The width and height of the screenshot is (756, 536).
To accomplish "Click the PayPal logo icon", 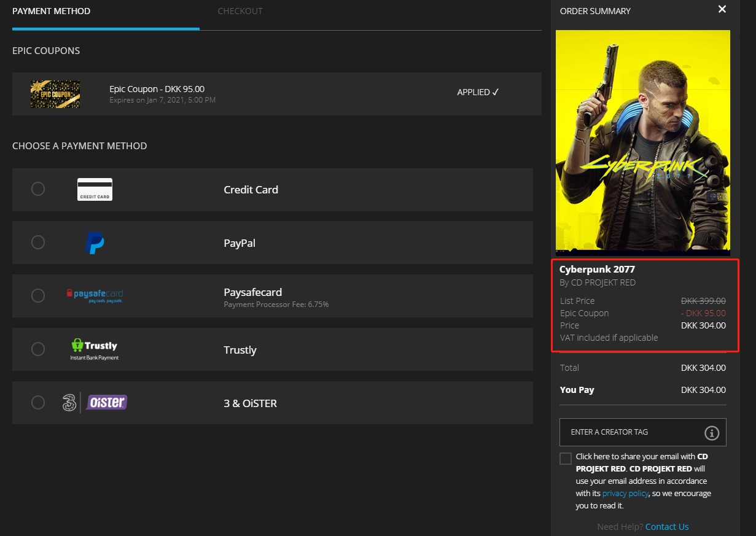I will (95, 243).
